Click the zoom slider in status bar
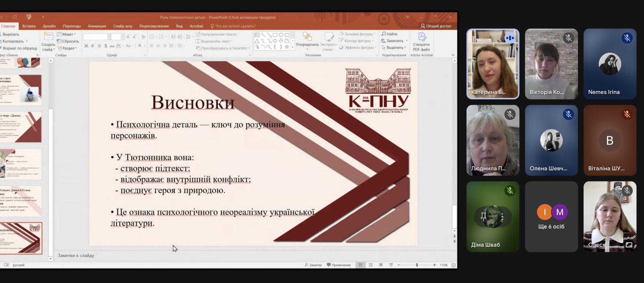The width and height of the screenshot is (644, 283). (417, 265)
